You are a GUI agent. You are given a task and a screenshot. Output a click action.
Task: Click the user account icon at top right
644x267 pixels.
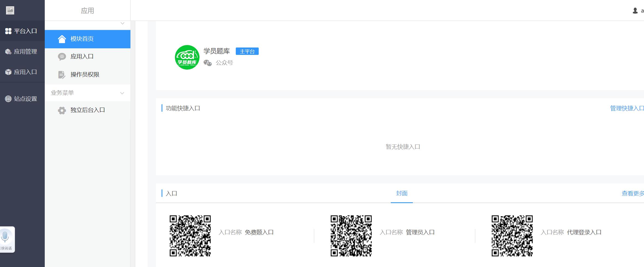tap(635, 11)
